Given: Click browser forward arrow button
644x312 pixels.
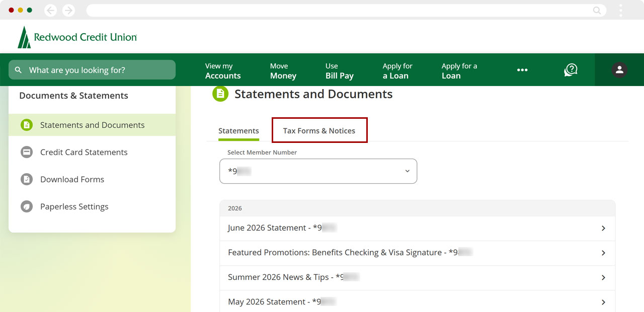Looking at the screenshot, I should pyautogui.click(x=68, y=10).
